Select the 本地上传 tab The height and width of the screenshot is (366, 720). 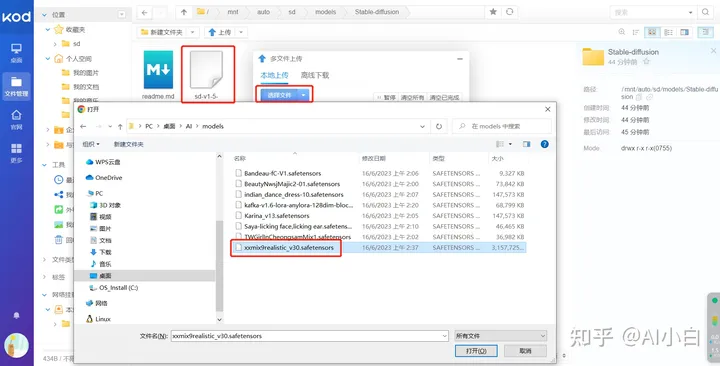coord(274,75)
